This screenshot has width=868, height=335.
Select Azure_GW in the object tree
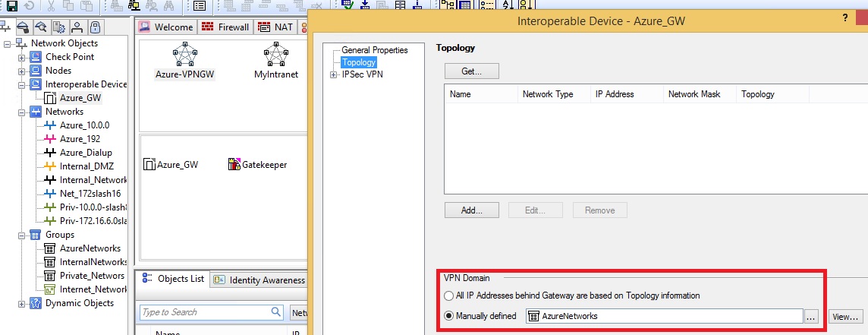(81, 98)
